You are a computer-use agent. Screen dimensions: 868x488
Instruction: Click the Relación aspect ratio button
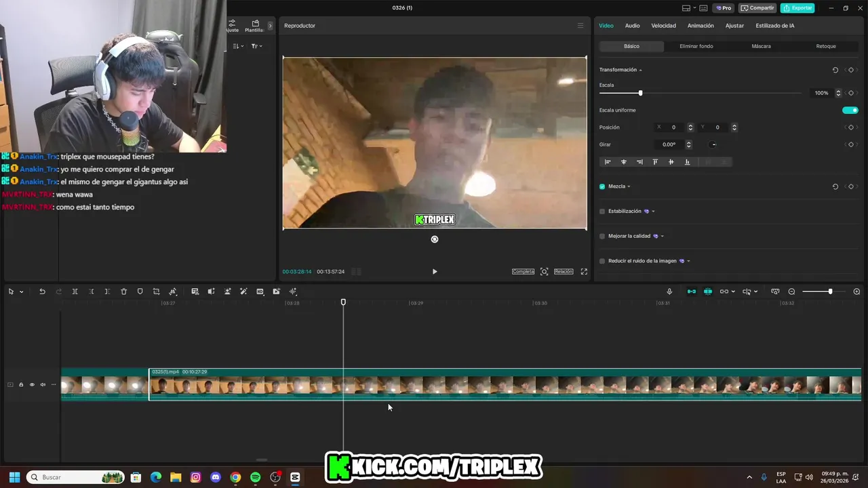pyautogui.click(x=564, y=272)
